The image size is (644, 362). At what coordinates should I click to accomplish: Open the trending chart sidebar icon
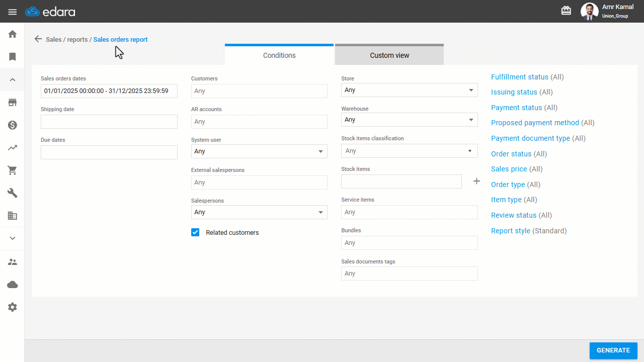coord(13,148)
